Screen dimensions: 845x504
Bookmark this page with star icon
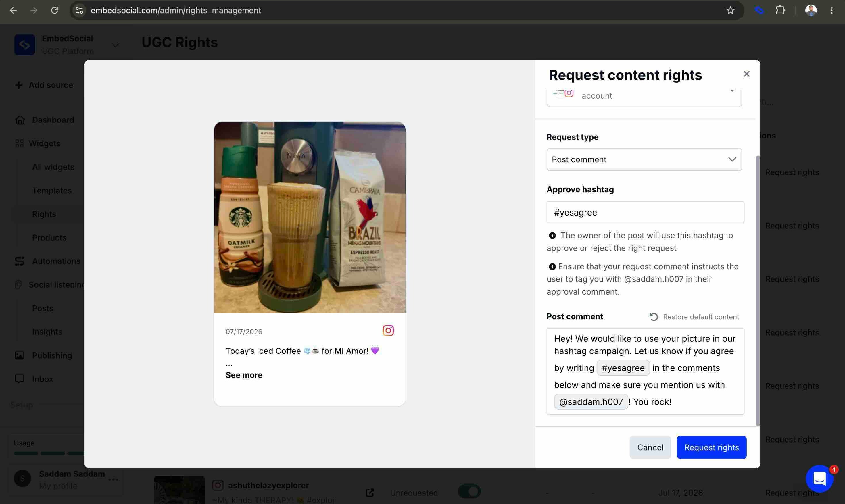730,10
